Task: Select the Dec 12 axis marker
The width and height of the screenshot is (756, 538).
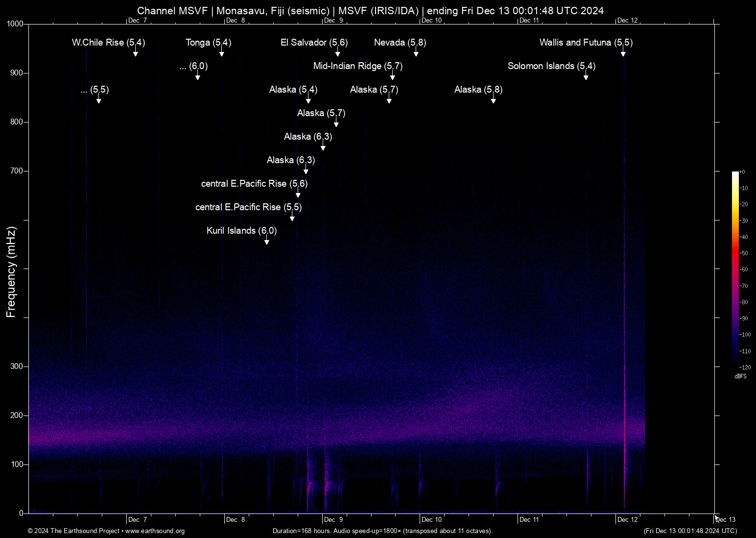Action: tap(627, 519)
